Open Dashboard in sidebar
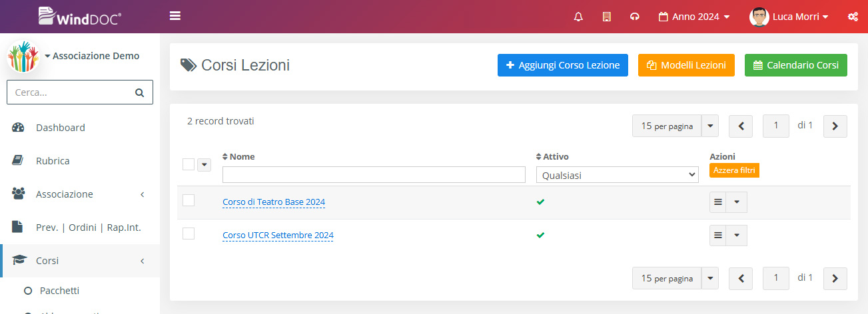The image size is (868, 314). (x=80, y=128)
